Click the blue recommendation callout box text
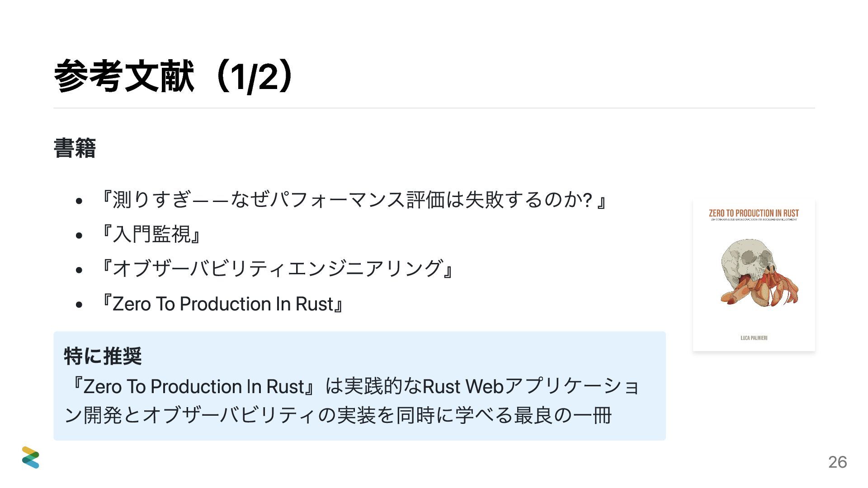868x488 pixels. tap(352, 400)
